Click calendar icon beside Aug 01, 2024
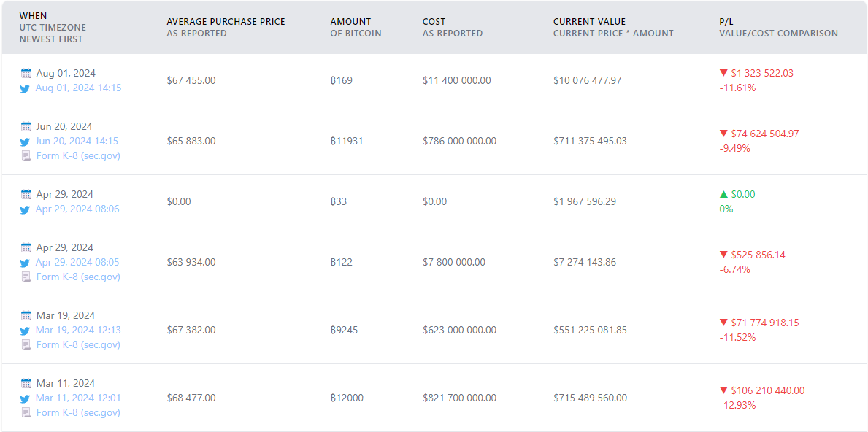This screenshot has width=868, height=432. click(26, 73)
